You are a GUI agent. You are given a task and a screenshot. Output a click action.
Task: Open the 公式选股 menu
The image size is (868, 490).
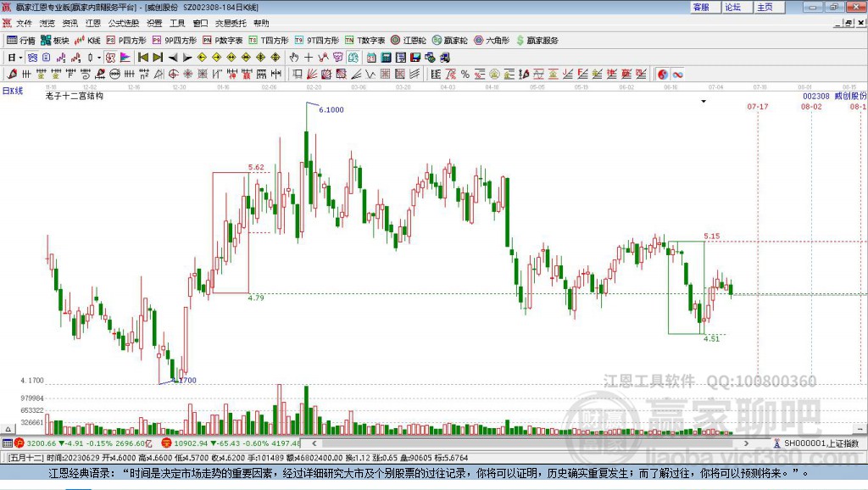pyautogui.click(x=124, y=23)
